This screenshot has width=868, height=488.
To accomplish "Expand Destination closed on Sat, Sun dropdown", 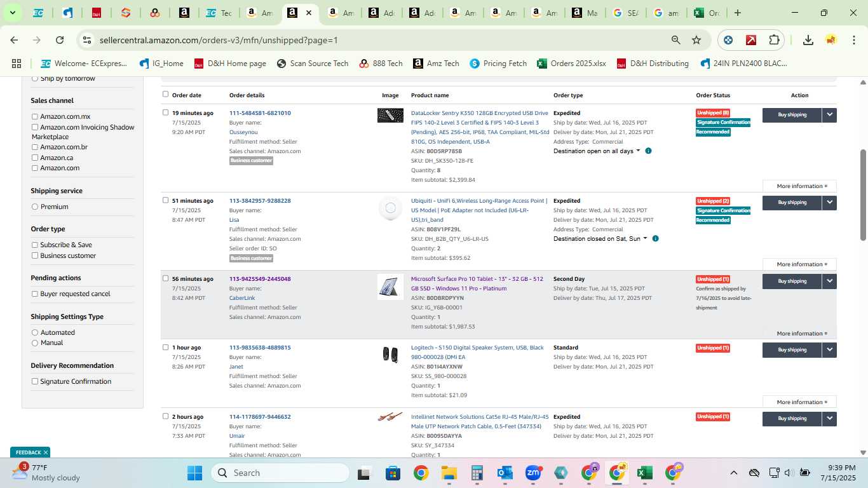I will (x=600, y=239).
